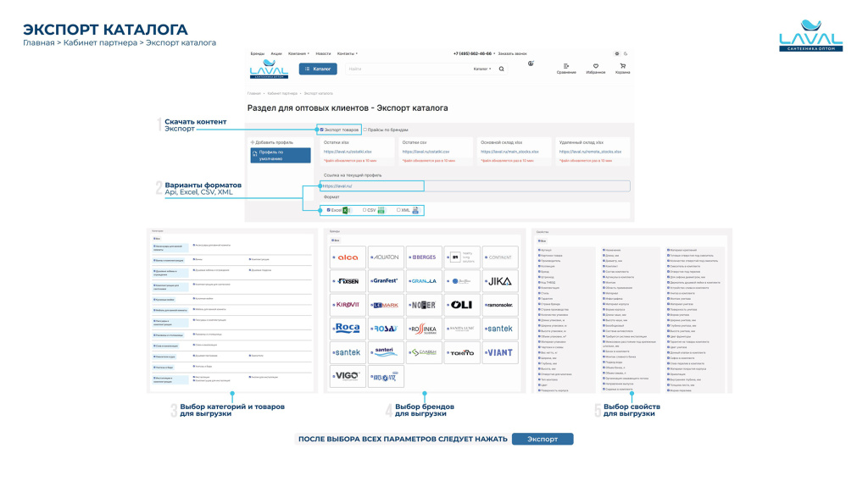
Task: Expand the Контакты dropdown menu
Action: [348, 53]
